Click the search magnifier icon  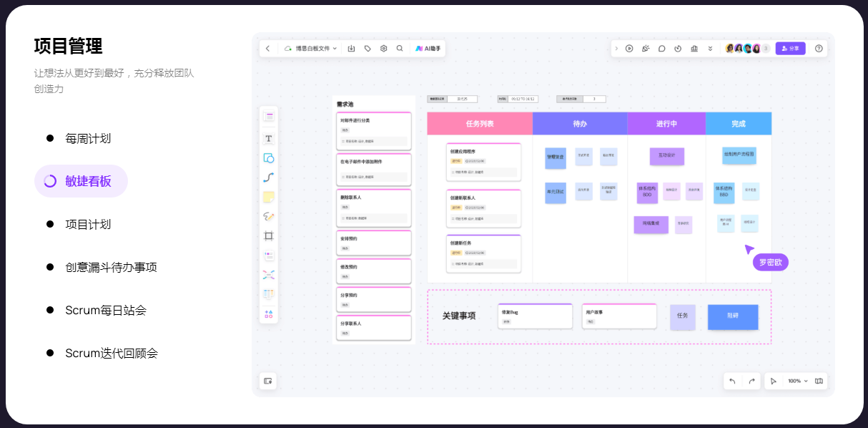click(400, 49)
